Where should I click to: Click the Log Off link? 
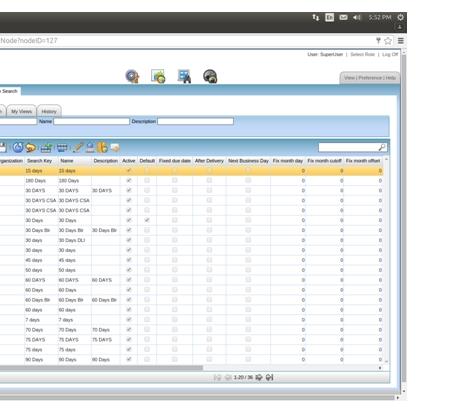point(390,54)
